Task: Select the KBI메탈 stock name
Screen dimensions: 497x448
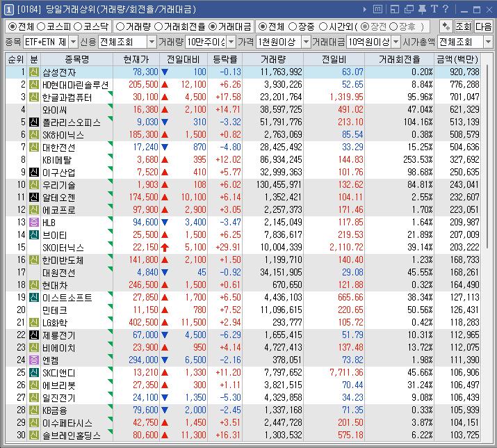Action: [58, 159]
